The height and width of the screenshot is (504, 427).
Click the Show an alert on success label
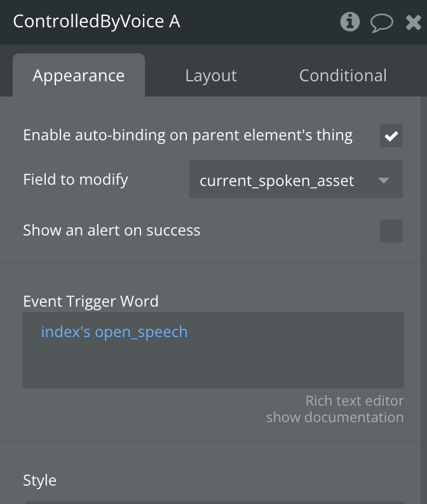pyautogui.click(x=112, y=230)
